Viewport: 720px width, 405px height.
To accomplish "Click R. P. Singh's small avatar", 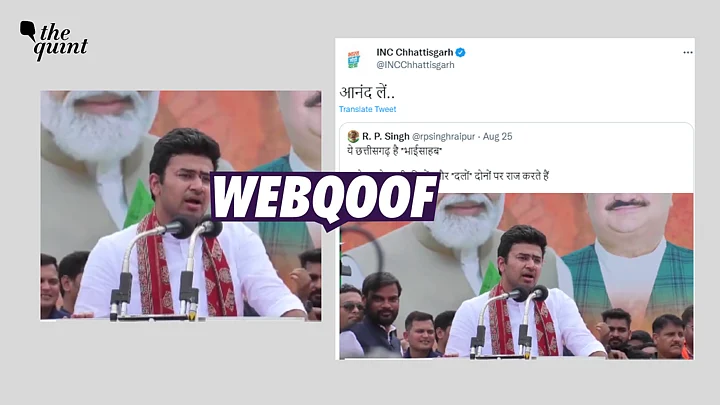I will [x=353, y=136].
